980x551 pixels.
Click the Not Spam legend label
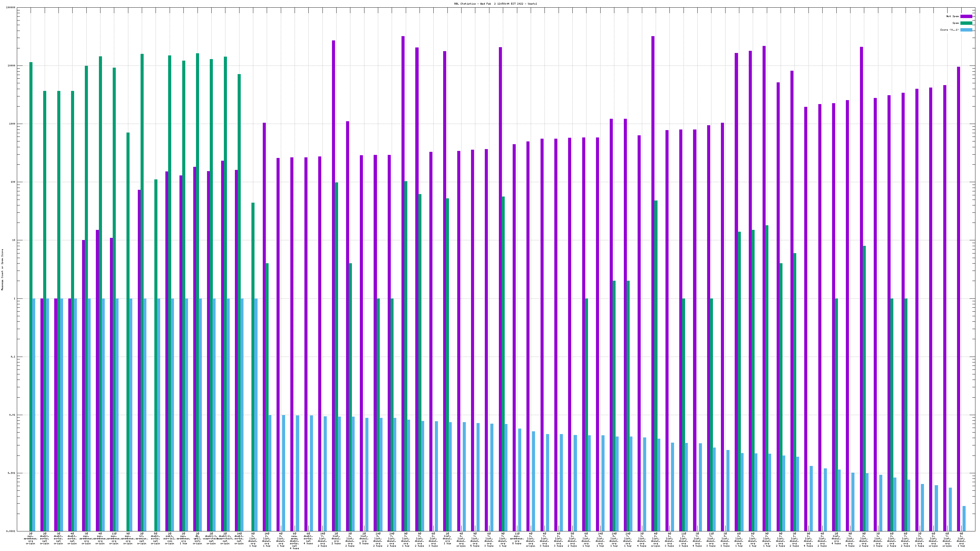pyautogui.click(x=953, y=16)
